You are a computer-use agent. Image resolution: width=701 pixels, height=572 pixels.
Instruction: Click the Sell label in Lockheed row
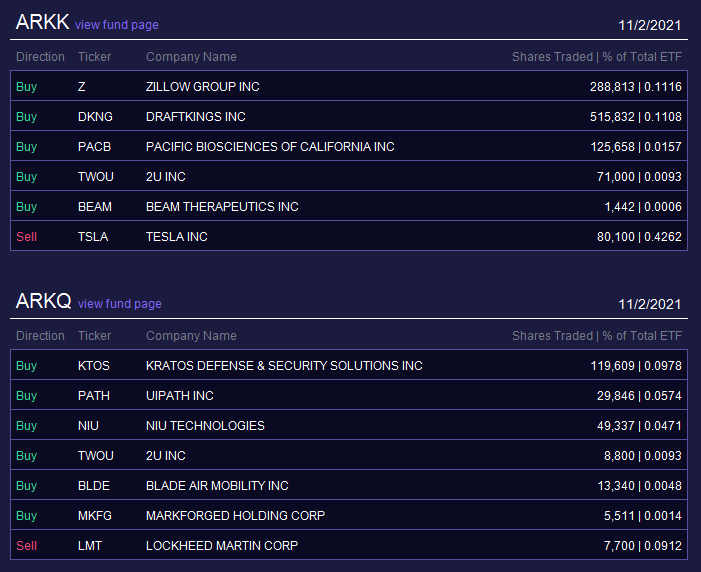coord(26,546)
